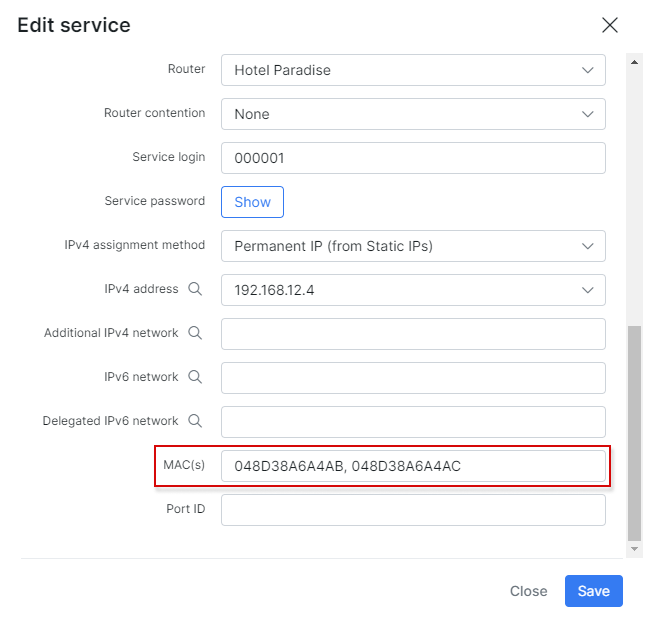Close the Edit service dialog with X
This screenshot has height=622, width=646.
(609, 25)
